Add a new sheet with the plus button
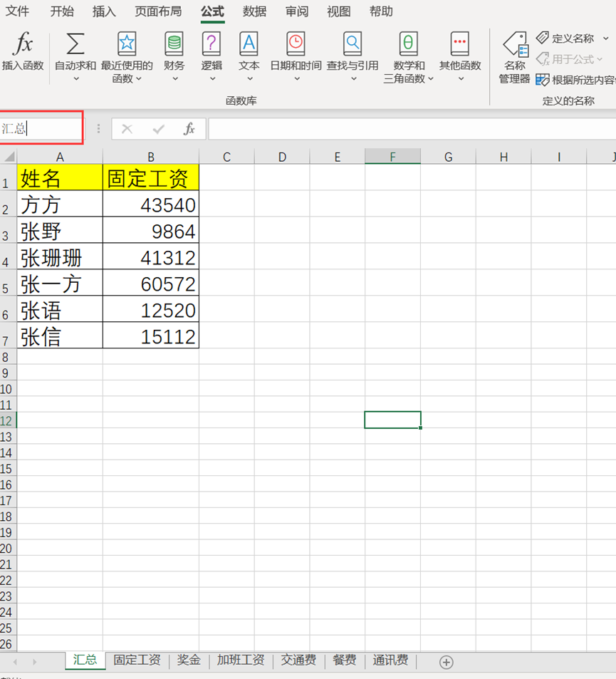 point(447,662)
